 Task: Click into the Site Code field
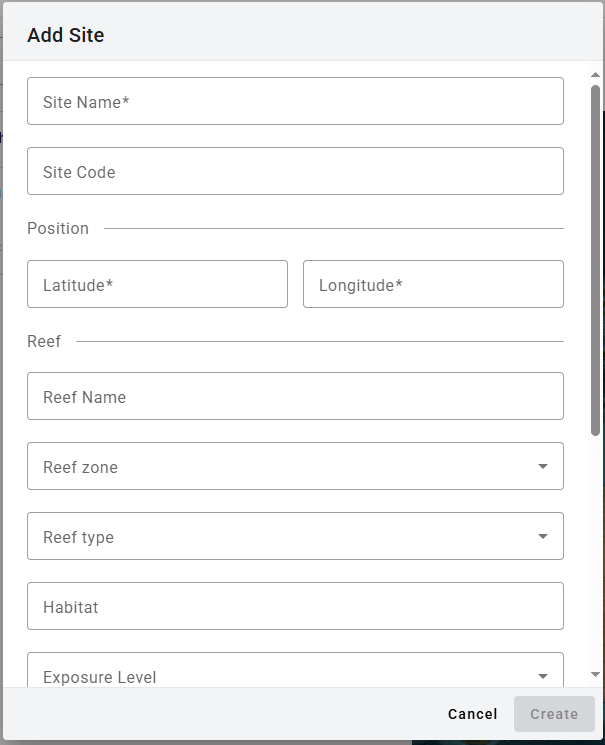[x=295, y=171]
